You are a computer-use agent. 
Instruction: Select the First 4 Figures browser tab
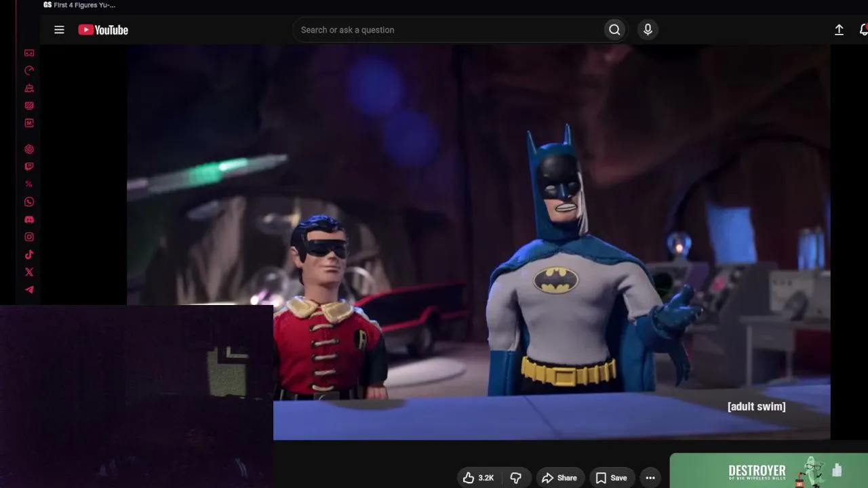[x=79, y=5]
